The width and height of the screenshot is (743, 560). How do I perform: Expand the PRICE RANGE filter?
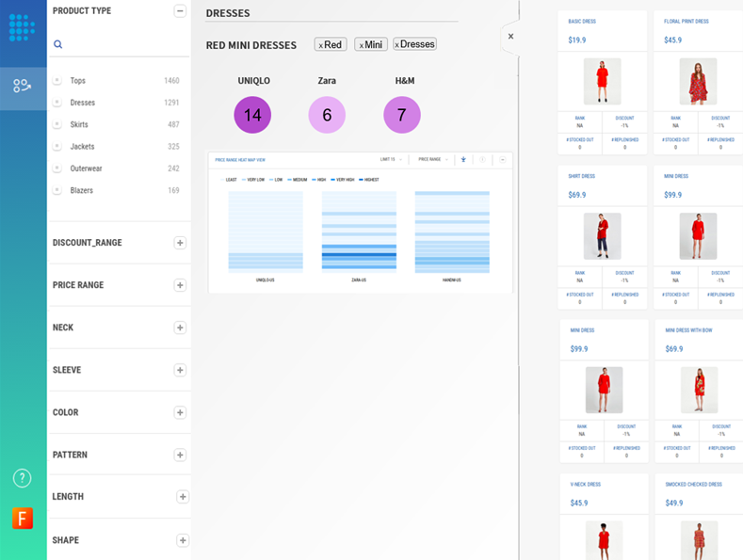[x=180, y=285]
